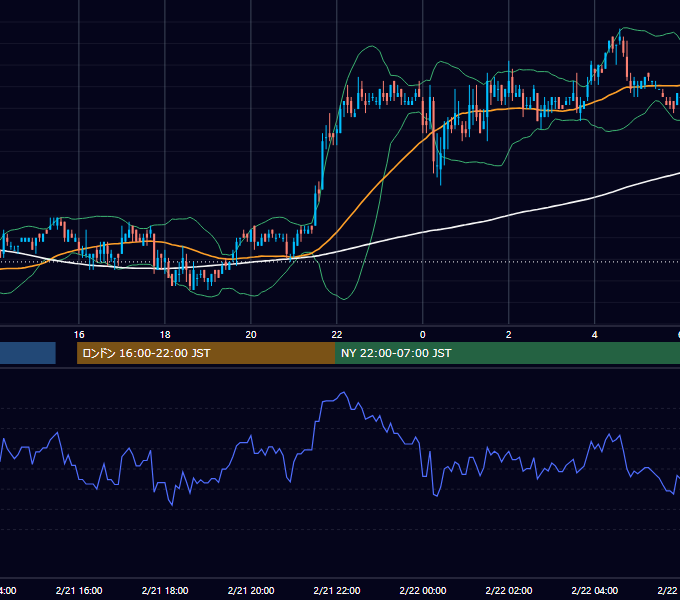The image size is (680, 600).
Task: Click the 2/22 00:00 date label
Action: (422, 590)
